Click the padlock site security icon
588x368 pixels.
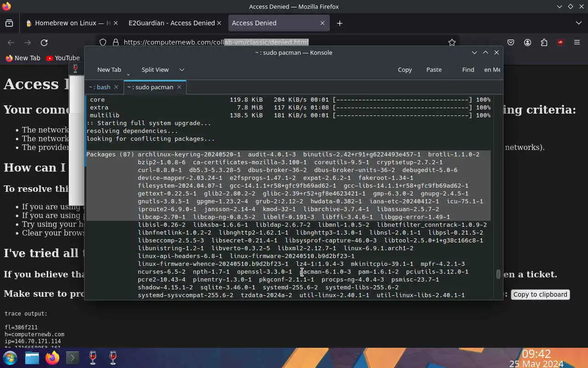(115, 42)
